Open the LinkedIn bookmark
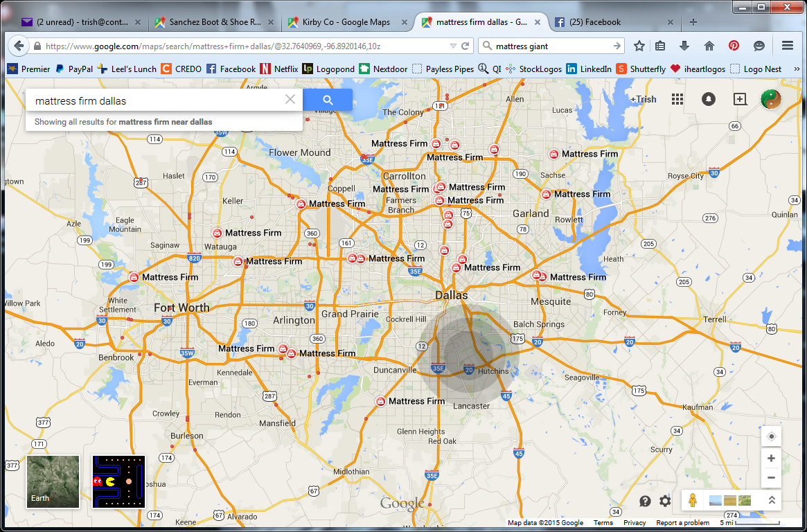 pos(589,69)
